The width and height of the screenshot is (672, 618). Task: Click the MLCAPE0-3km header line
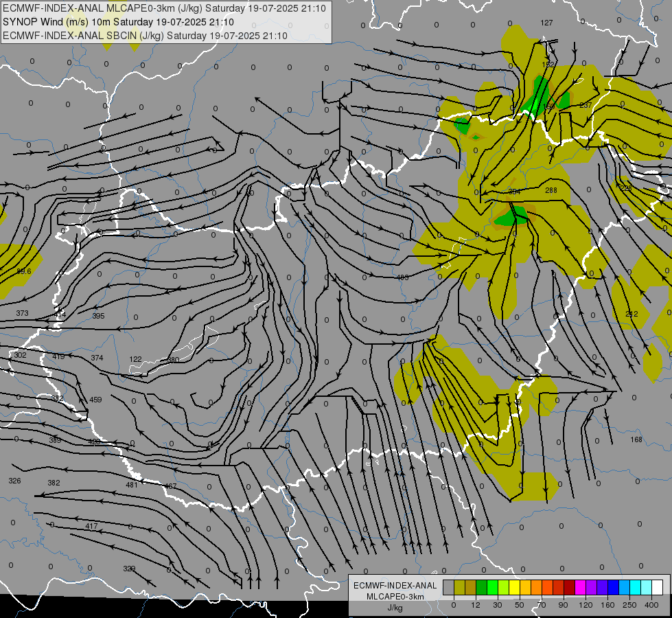point(164,8)
